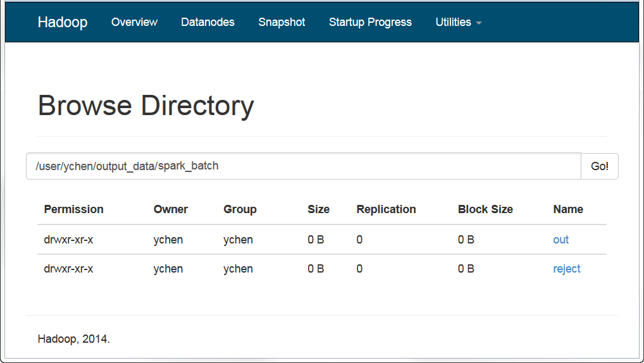Click the Browse Directory page heading

146,106
